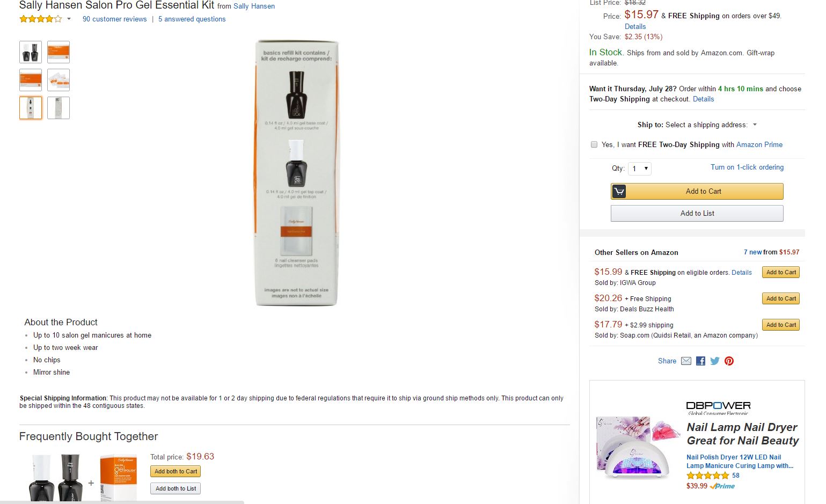Screen dimensions: 826x504
Task: Share product via email envelope icon
Action: [686, 361]
